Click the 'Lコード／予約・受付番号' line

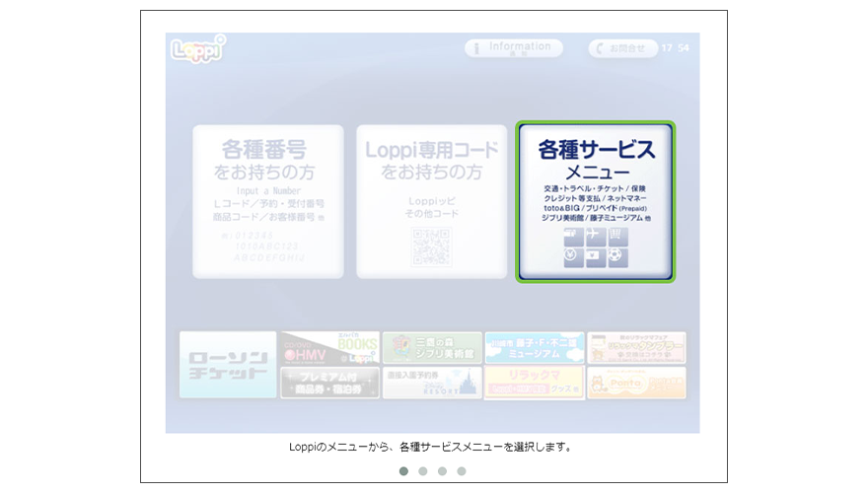coord(269,204)
